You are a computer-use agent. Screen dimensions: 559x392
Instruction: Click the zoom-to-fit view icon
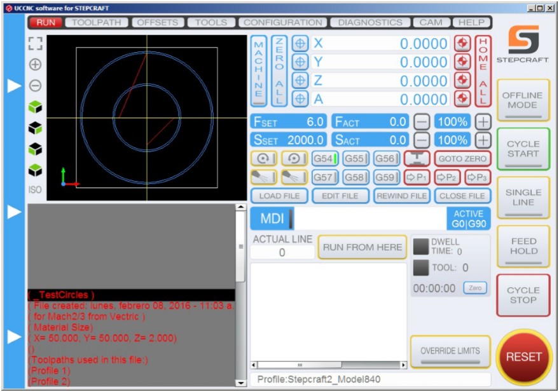coord(35,44)
